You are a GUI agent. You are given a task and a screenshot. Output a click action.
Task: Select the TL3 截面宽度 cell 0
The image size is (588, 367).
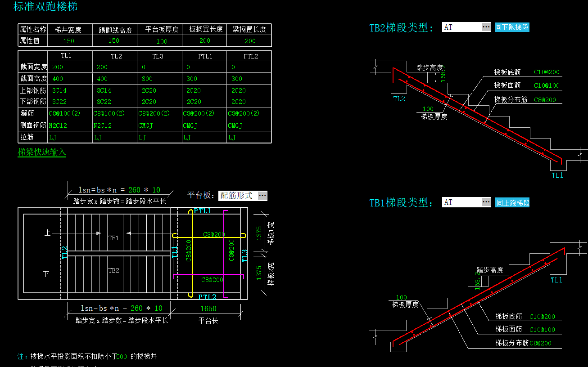point(144,67)
